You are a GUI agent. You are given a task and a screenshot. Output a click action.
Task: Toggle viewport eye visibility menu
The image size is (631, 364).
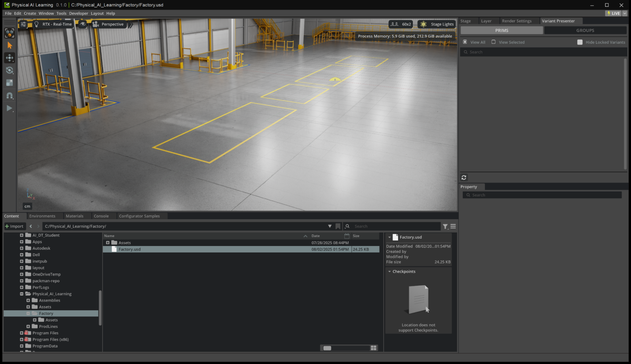click(82, 24)
